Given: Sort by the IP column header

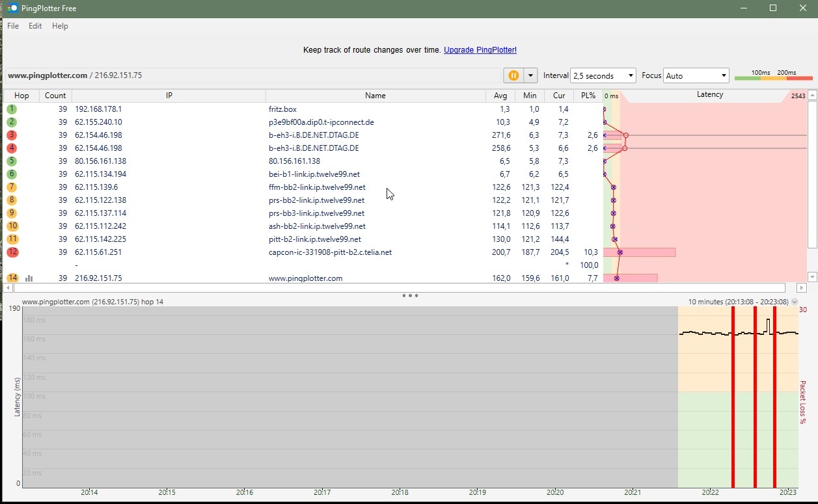Looking at the screenshot, I should click(x=169, y=96).
